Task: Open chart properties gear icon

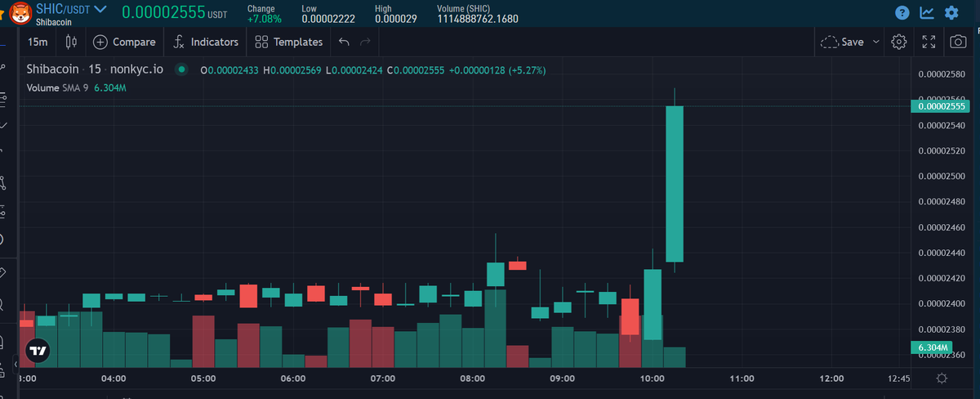Action: pyautogui.click(x=899, y=42)
